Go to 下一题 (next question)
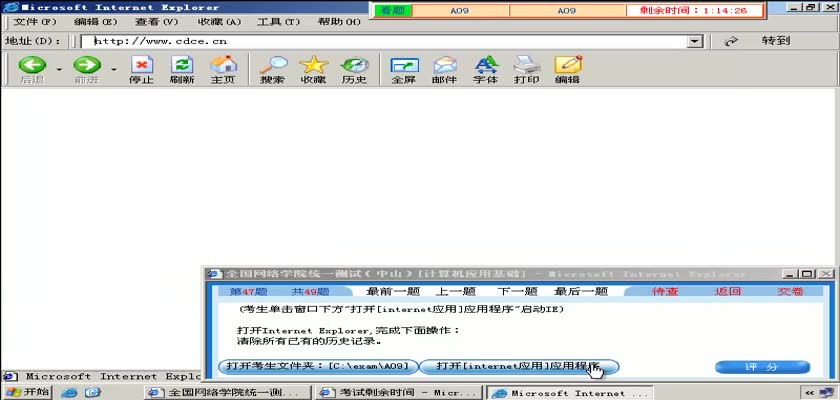This screenshot has height=400, width=840. (517, 291)
